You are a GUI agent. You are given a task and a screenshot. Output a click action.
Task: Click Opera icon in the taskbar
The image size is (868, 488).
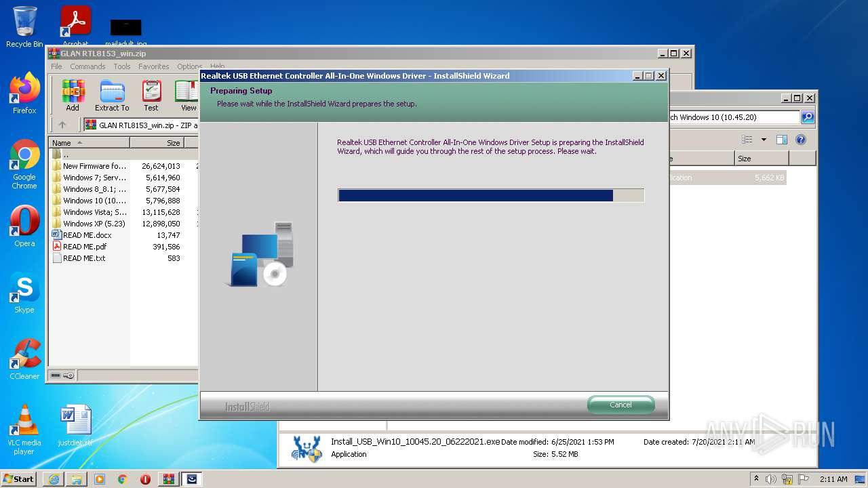(x=145, y=479)
